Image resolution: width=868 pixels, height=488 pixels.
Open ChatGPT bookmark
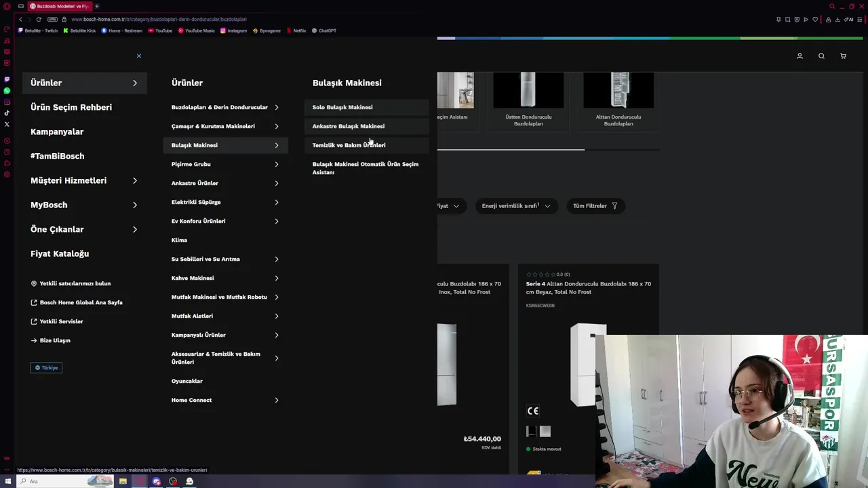pos(324,30)
